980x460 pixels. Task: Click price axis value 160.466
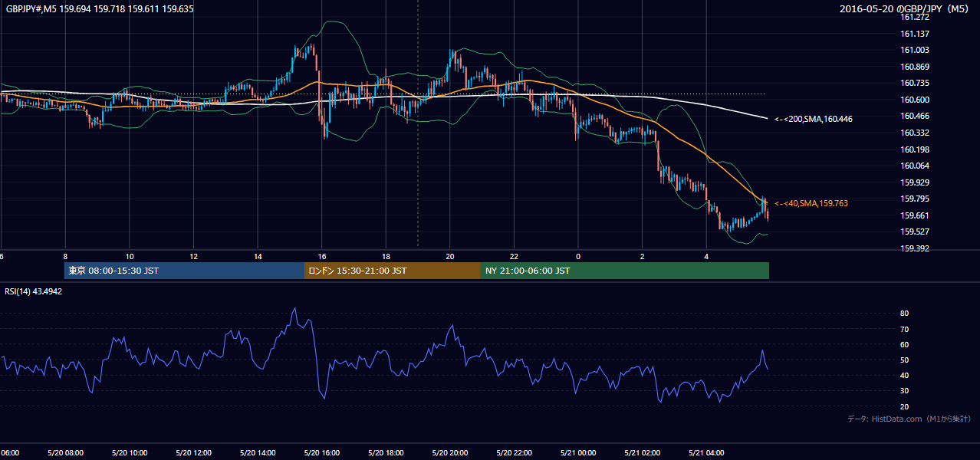click(915, 116)
